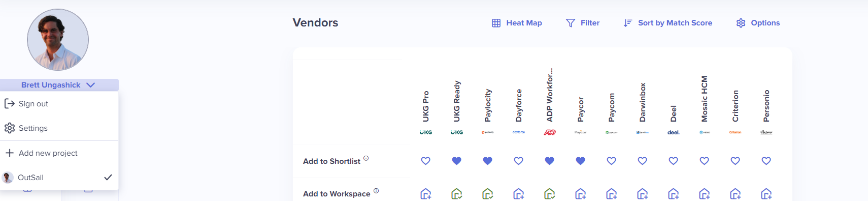Add UKG Pro to workspace
The height and width of the screenshot is (201, 868).
pyautogui.click(x=426, y=194)
